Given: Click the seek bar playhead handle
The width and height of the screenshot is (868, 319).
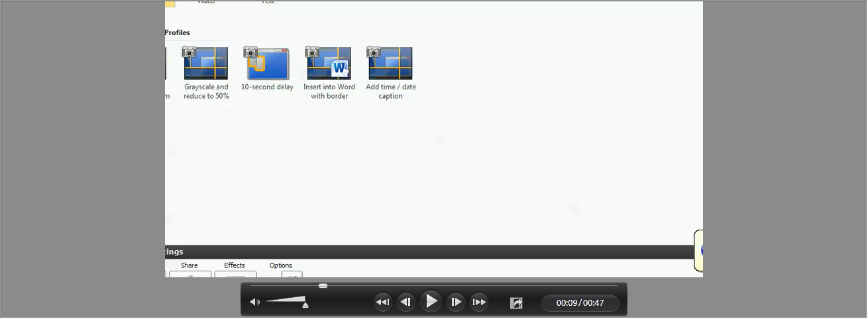Looking at the screenshot, I should (323, 286).
